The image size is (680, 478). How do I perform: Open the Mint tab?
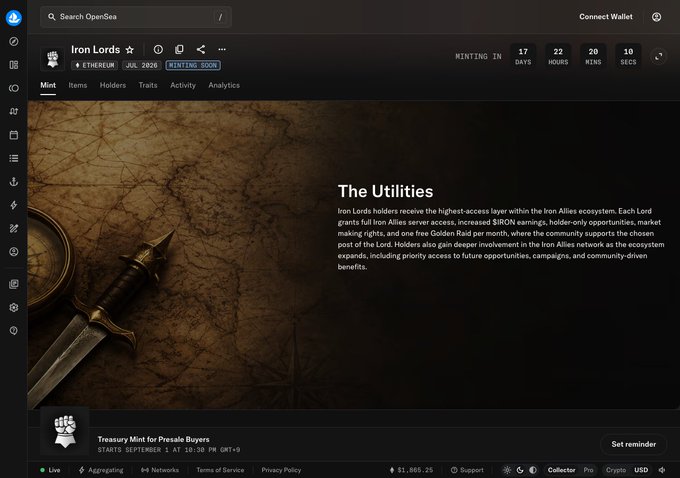tap(48, 85)
